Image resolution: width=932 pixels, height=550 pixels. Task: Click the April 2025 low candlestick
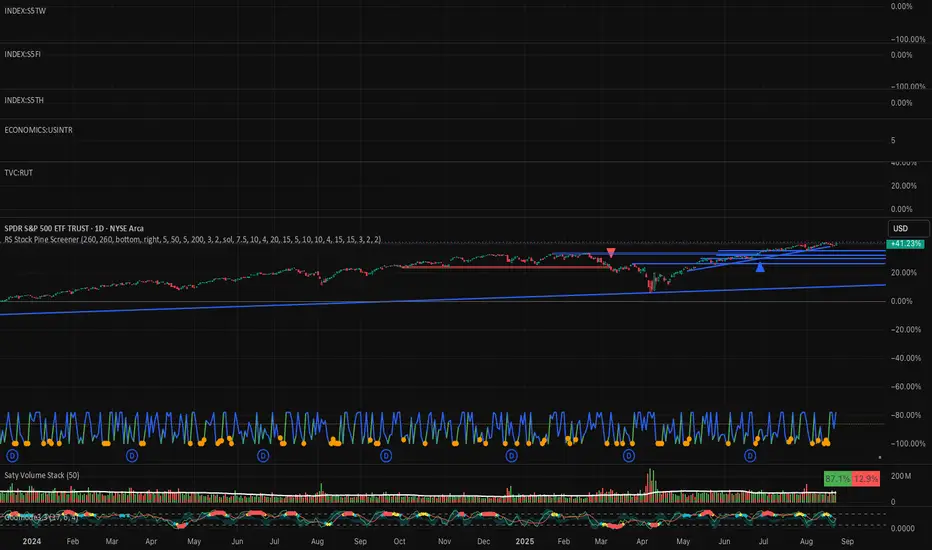[650, 287]
